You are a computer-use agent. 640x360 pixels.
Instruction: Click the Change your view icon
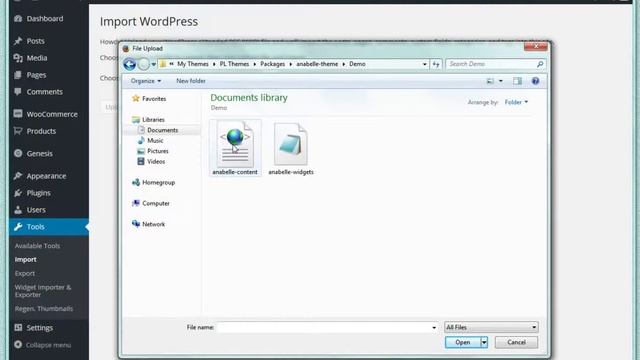click(x=490, y=81)
